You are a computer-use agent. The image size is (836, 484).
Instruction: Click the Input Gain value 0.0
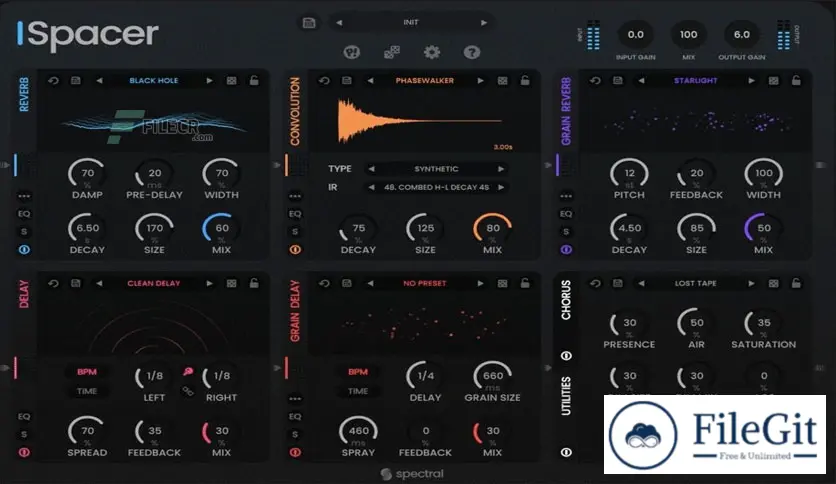click(x=636, y=35)
